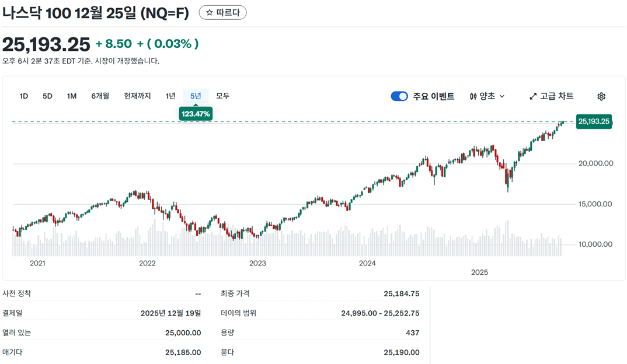The image size is (627, 364).
Task: Click the 매기다 value 25,185.00
Action: click(183, 352)
